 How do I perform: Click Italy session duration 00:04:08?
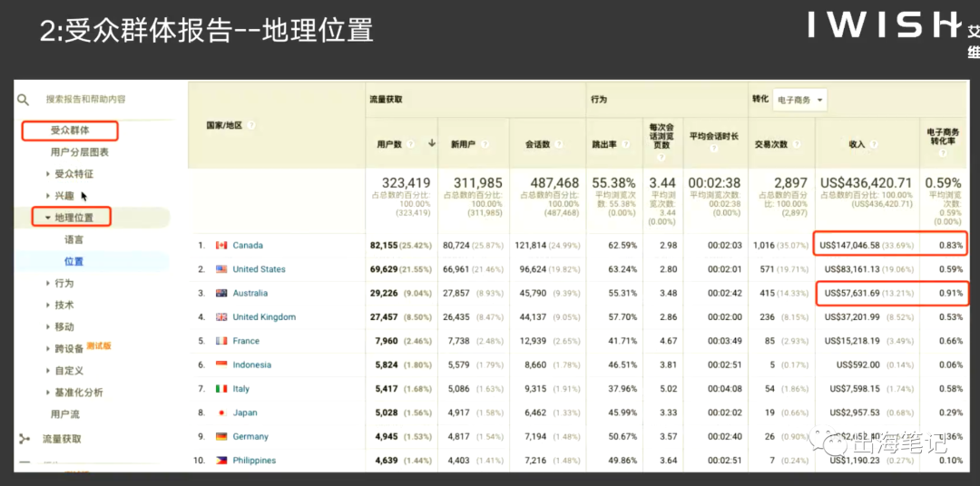pyautogui.click(x=724, y=389)
